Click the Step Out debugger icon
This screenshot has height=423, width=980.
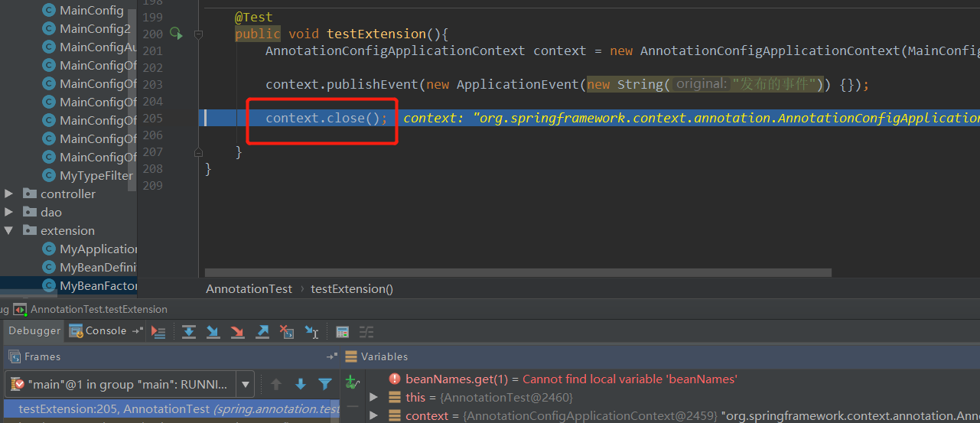[262, 332]
